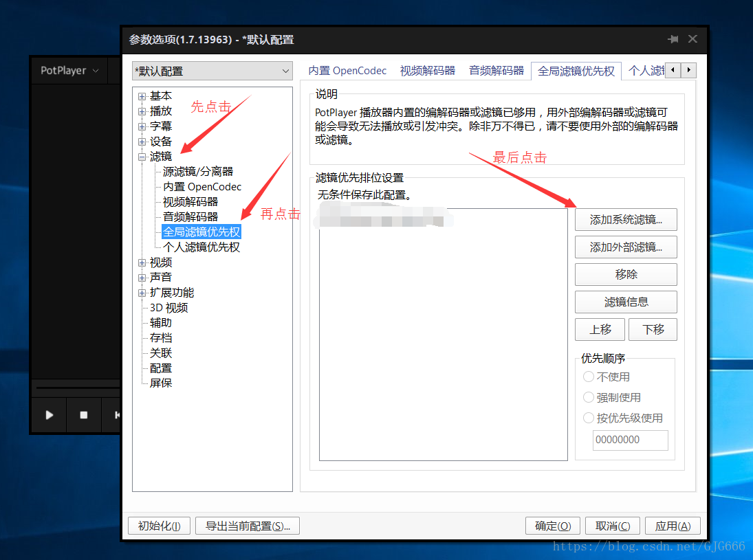The height and width of the screenshot is (560, 753).
Task: Select 个人滤镜优先权 tree item
Action: tap(201, 247)
